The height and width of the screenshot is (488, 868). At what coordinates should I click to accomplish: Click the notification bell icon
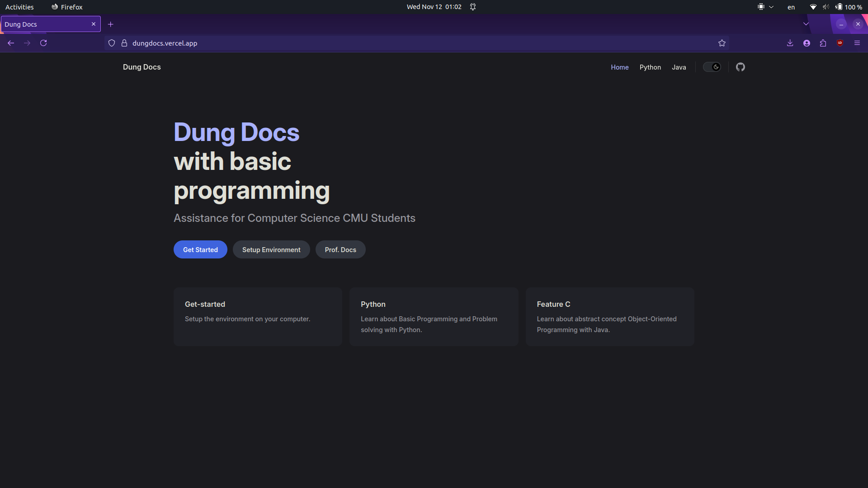[x=473, y=7]
